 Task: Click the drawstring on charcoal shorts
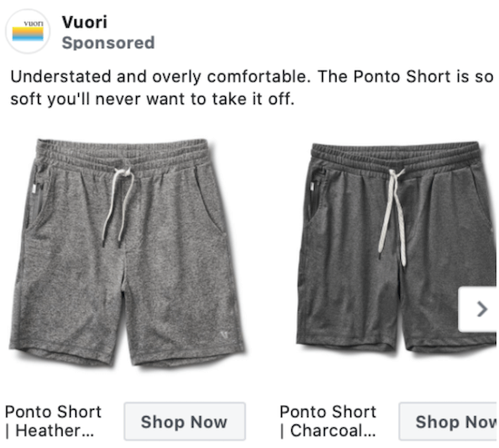[x=392, y=217]
